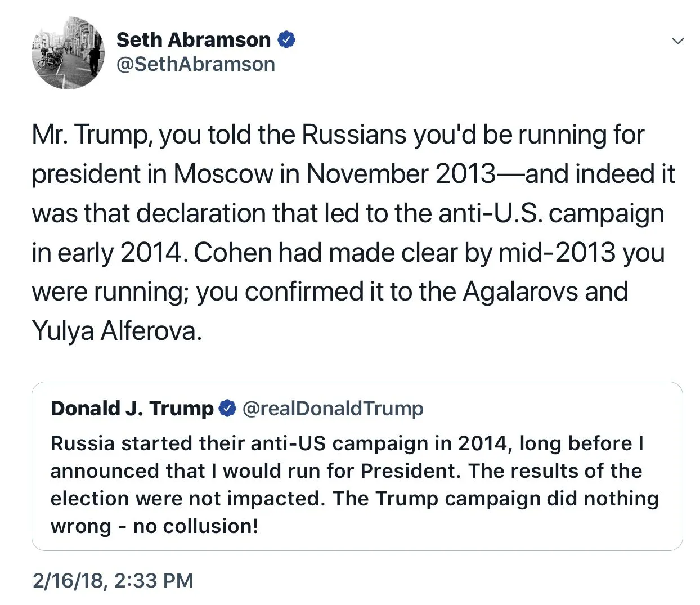Viewport: 700px width, 605px height.
Task: Click the Seth Abramson display name
Action: tap(193, 40)
